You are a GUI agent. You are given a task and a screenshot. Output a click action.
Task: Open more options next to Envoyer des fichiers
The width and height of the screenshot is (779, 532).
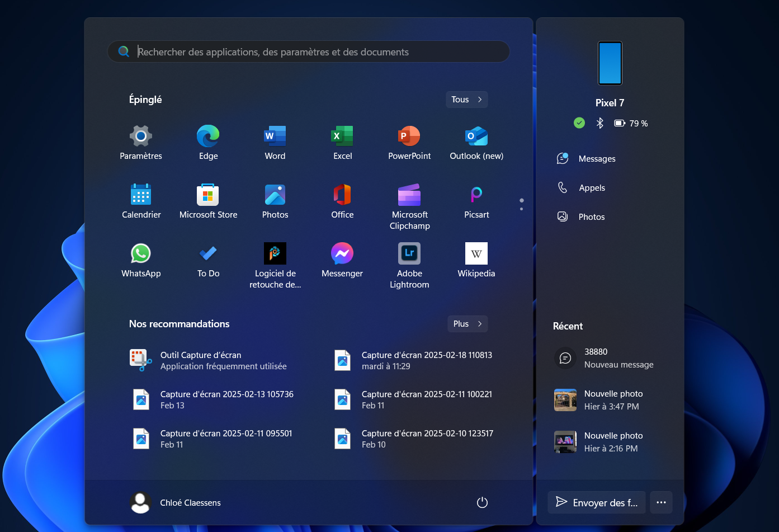click(x=660, y=502)
